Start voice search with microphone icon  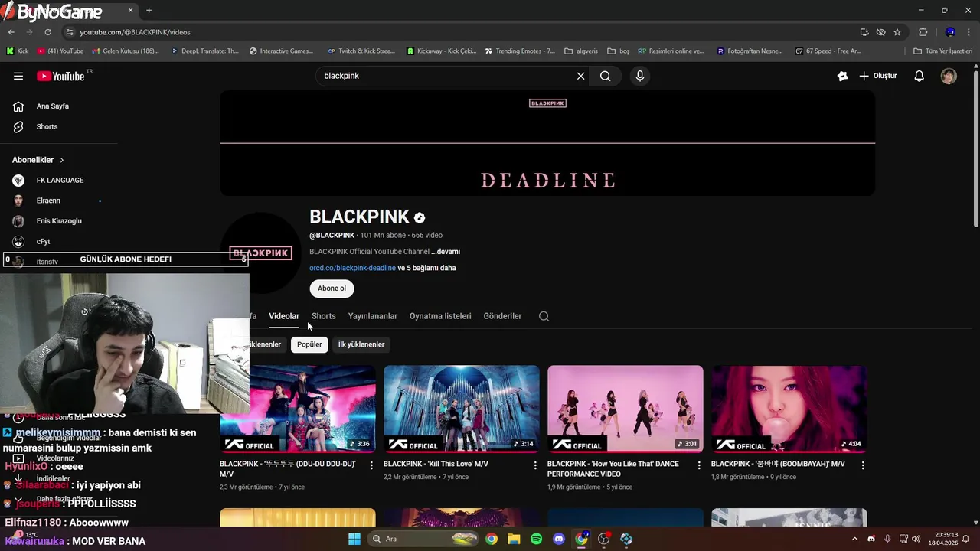pos(640,76)
